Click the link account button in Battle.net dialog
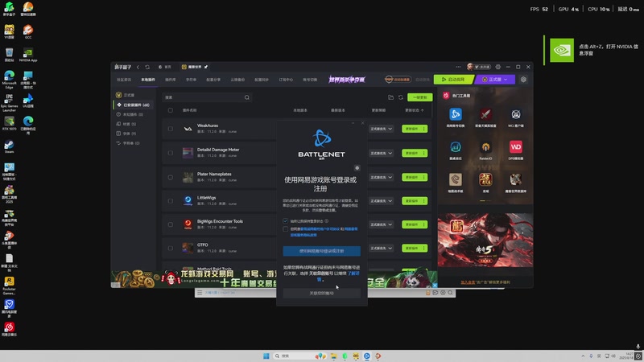This screenshot has width=644, height=362. coord(321,293)
